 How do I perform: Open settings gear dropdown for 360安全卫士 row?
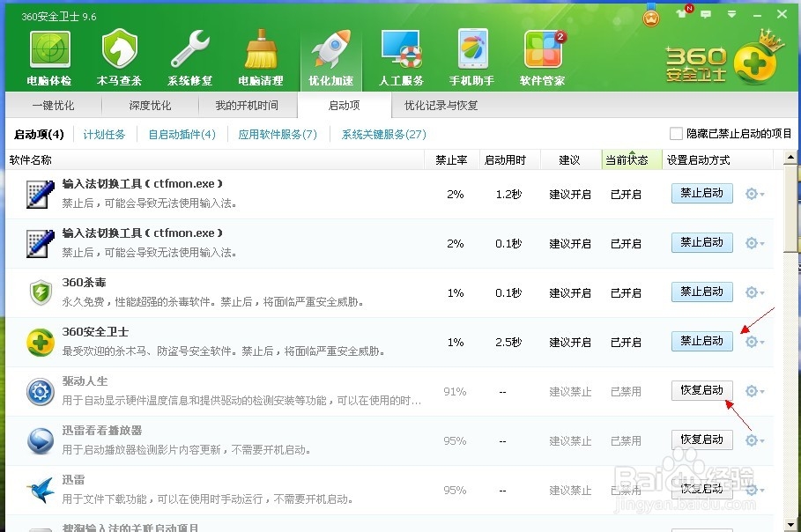tap(754, 342)
